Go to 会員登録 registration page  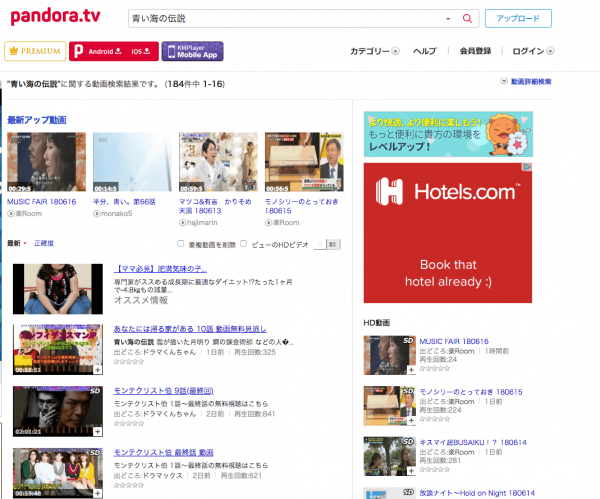click(x=475, y=51)
